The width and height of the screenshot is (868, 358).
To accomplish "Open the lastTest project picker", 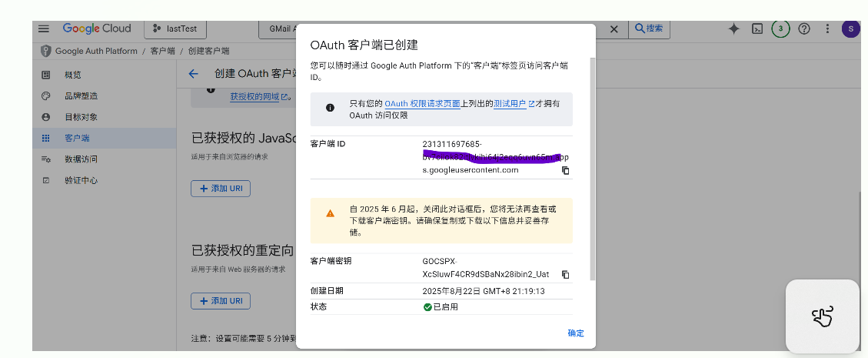I will point(175,28).
